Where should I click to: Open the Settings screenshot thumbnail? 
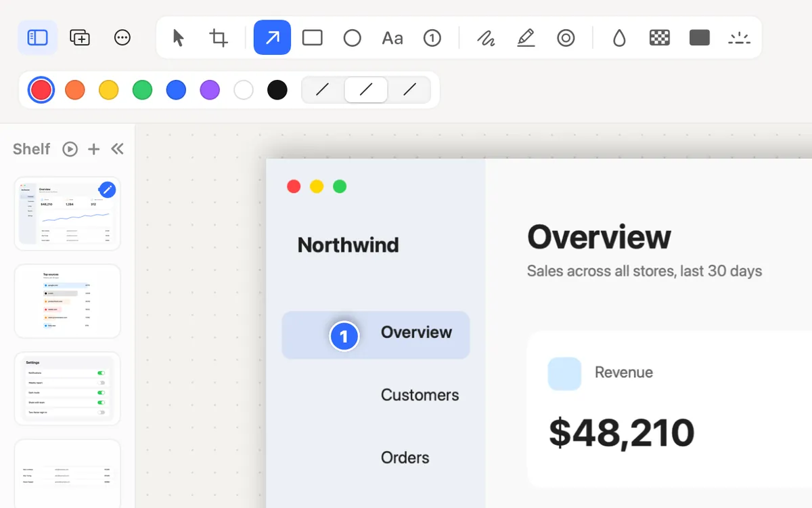pos(68,388)
